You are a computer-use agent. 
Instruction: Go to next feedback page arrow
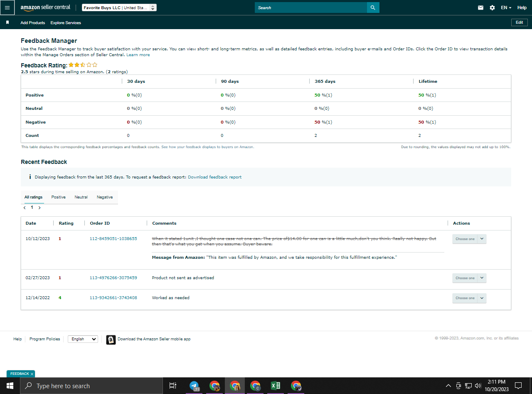(39, 208)
